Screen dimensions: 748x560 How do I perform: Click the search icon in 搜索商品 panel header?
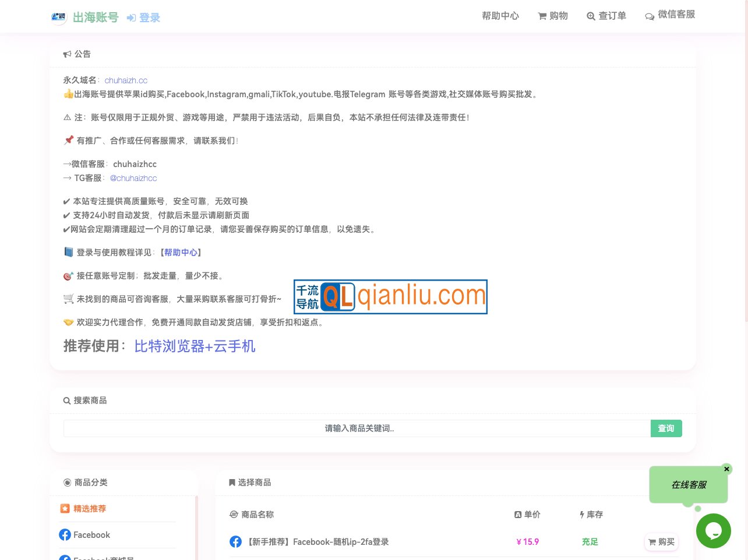(67, 400)
